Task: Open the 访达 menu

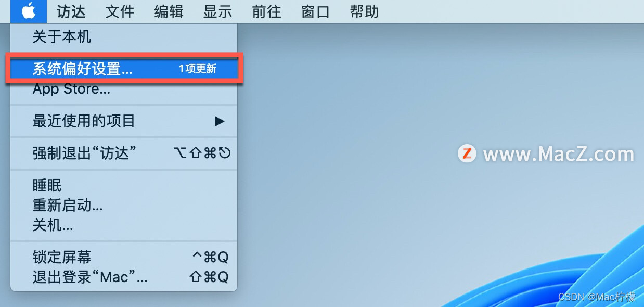Action: tap(71, 11)
